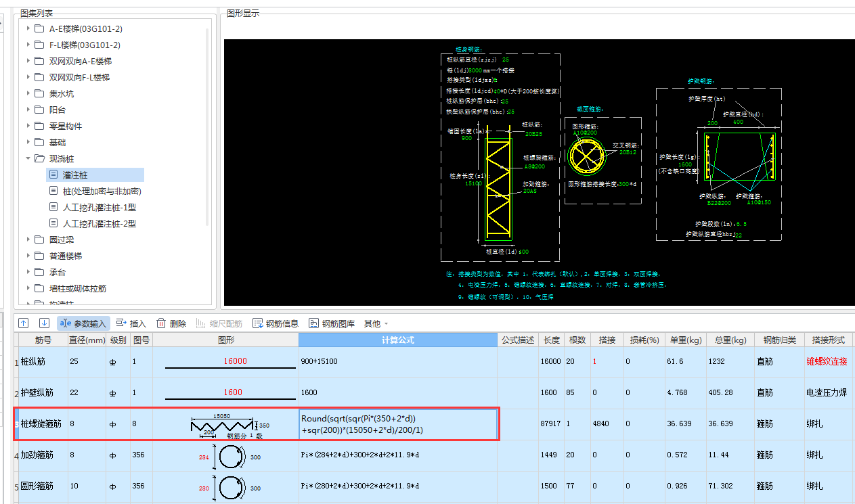Screen dimensions: 855x504
Task: Click the document icon beside 灌注桩
Action: click(x=54, y=175)
